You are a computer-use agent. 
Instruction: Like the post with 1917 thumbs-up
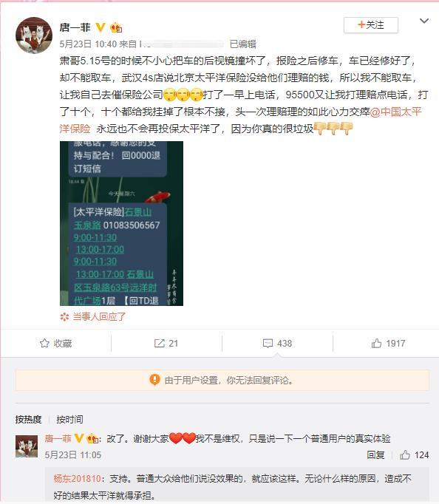(x=376, y=344)
